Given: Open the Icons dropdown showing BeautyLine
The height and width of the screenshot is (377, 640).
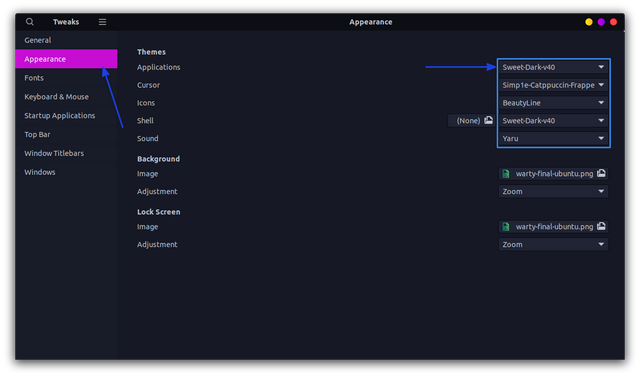Looking at the screenshot, I should pos(553,103).
